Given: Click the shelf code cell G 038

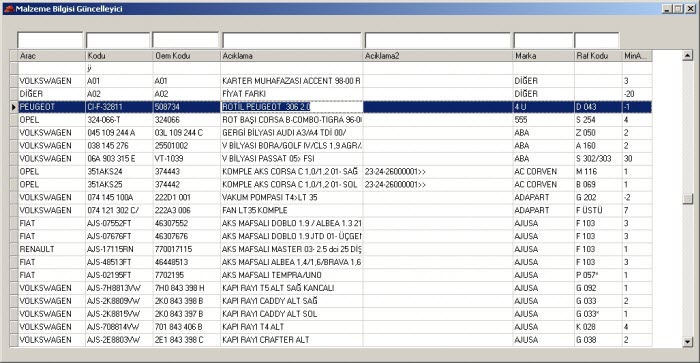Looking at the screenshot, I should click(598, 340).
